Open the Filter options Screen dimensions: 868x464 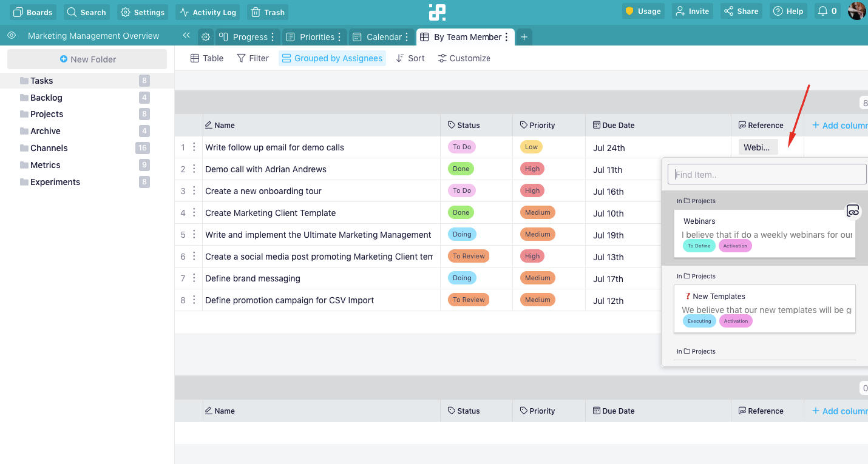click(x=253, y=58)
